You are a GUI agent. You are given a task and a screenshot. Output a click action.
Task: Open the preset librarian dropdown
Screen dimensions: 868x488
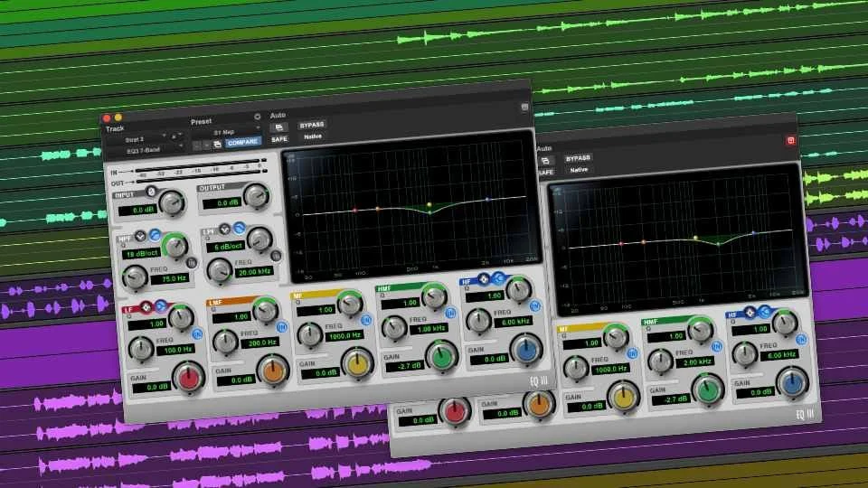click(x=226, y=132)
